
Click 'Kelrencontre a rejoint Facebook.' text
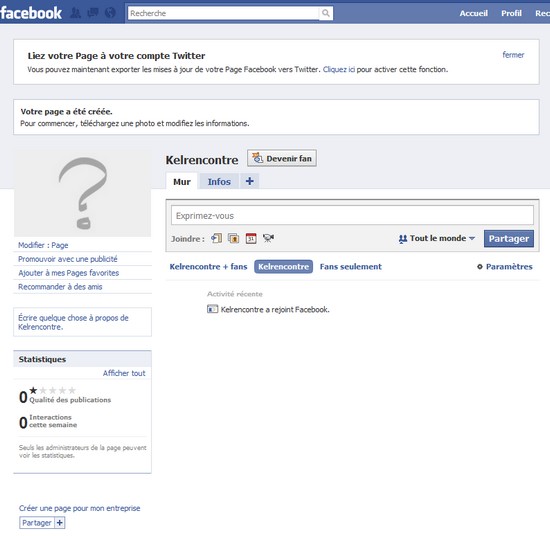coord(275,309)
